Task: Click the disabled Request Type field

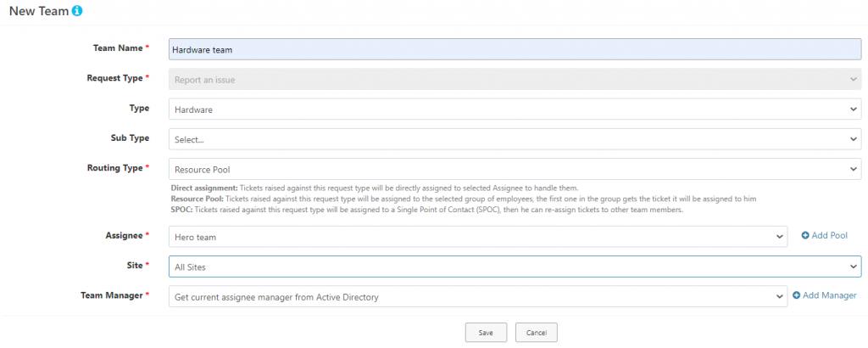Action: click(515, 79)
